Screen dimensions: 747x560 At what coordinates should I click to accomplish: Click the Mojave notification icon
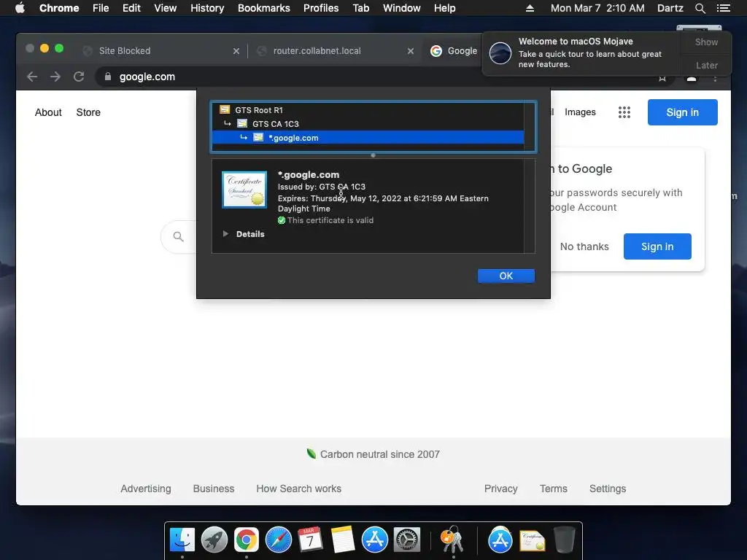coord(500,52)
